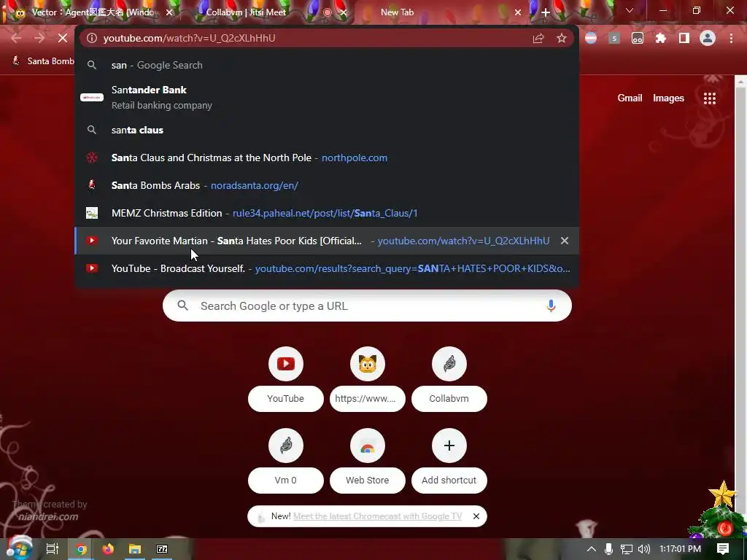747x560 pixels.
Task: Open northpole.com Santa Claus suggestion
Action: (x=327, y=157)
